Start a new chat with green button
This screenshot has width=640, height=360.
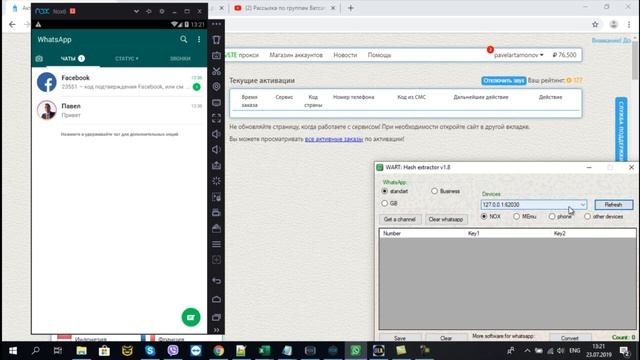(x=191, y=317)
